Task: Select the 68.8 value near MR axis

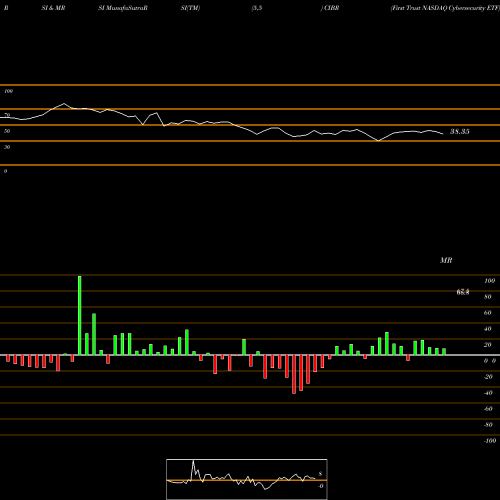Action: [x=463, y=292]
